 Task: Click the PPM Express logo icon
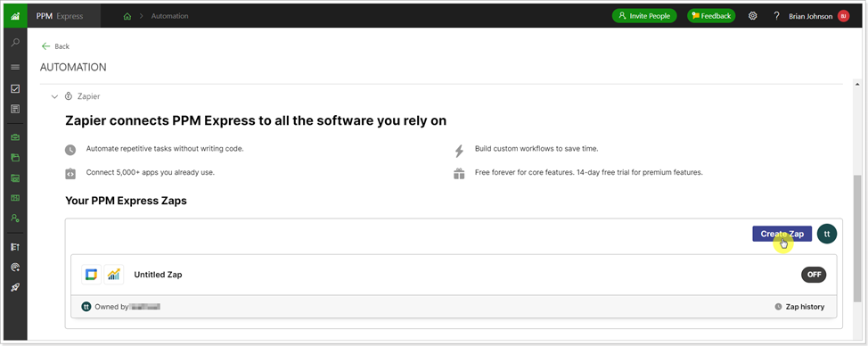point(15,15)
